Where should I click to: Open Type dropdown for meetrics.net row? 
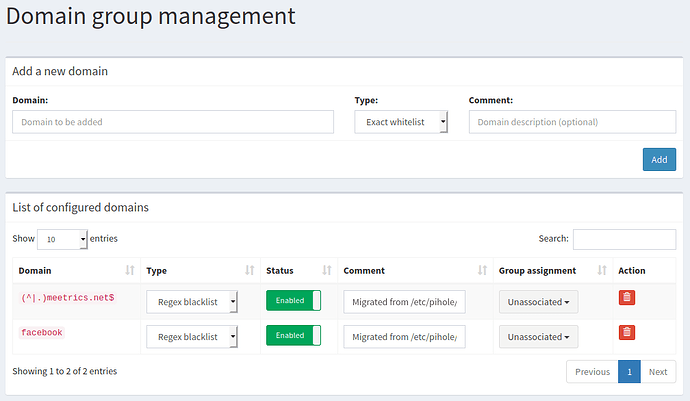[x=193, y=302]
